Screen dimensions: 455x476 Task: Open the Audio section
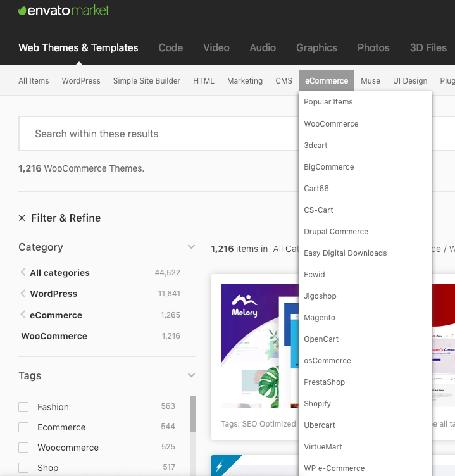[263, 47]
